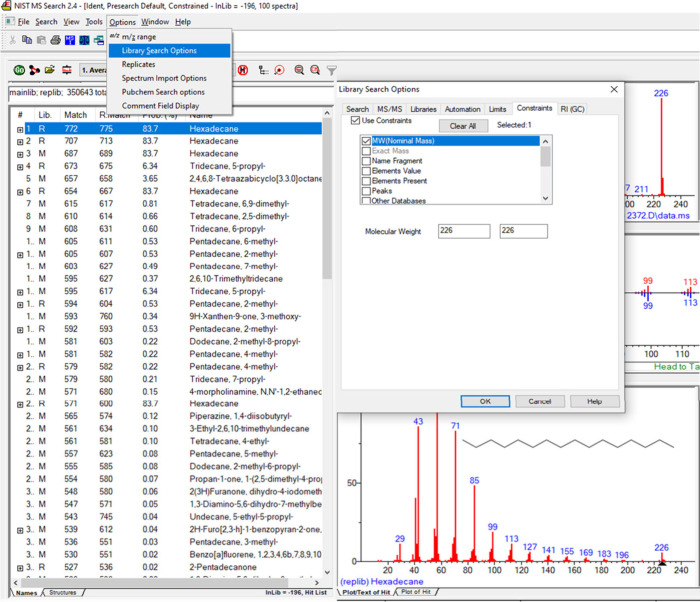
Task: Click Cancel in Library Search Options
Action: tap(540, 401)
